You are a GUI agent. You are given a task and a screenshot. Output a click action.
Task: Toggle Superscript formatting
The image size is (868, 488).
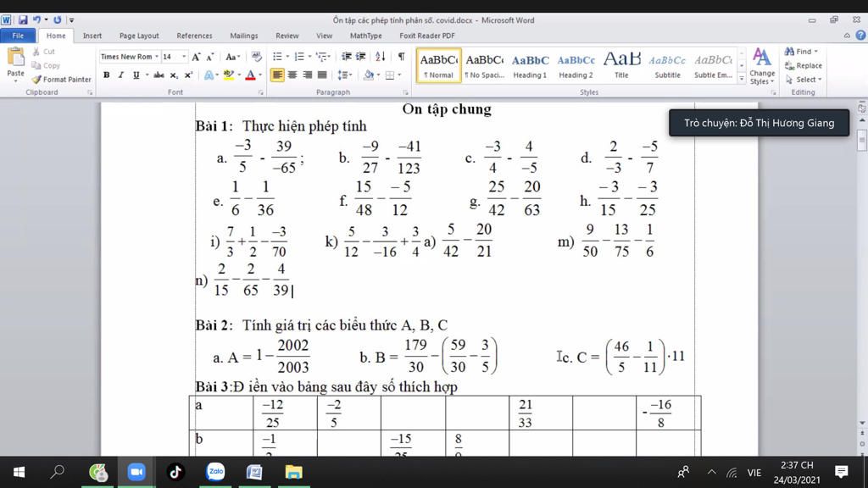pos(188,75)
